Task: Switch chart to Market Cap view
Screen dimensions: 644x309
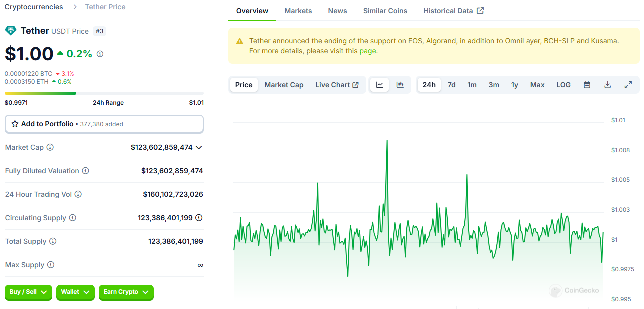Action: coord(284,85)
